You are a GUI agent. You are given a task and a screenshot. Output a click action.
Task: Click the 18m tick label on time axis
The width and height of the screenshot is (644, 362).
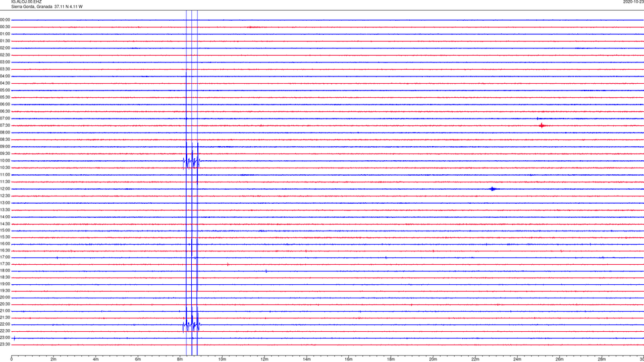click(x=390, y=359)
